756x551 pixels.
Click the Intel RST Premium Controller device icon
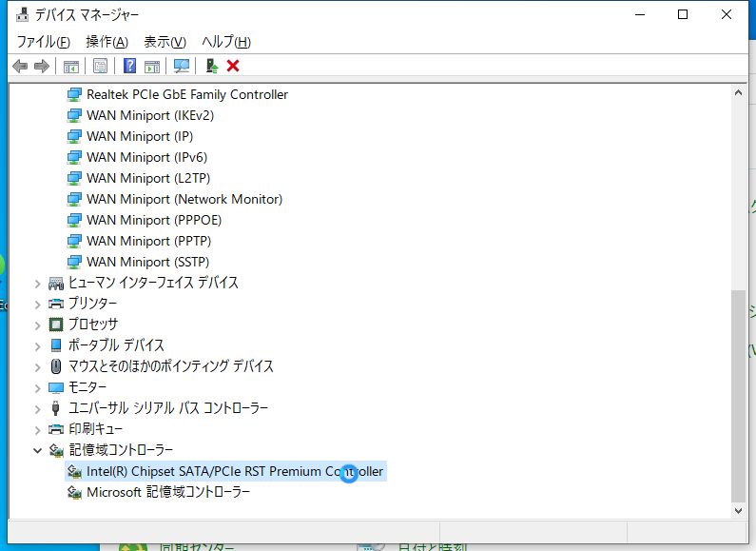click(x=74, y=471)
